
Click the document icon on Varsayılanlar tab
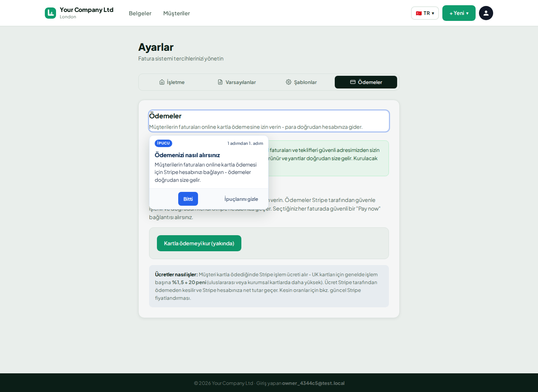click(x=220, y=82)
